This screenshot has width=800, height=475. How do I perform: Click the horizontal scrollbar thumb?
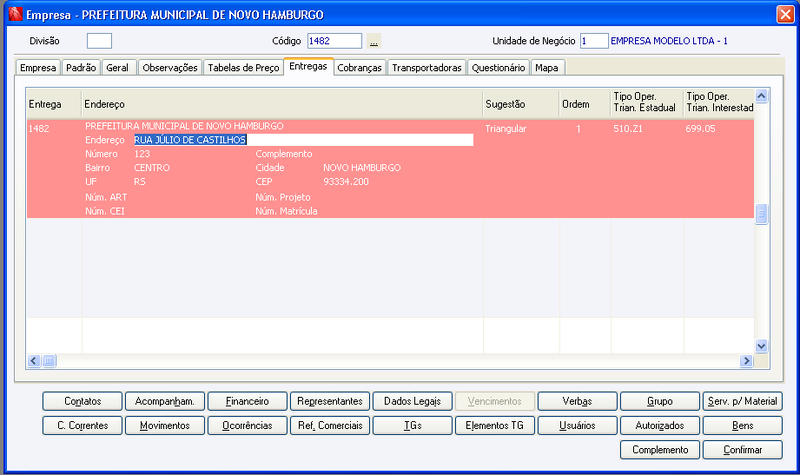[x=49, y=361]
